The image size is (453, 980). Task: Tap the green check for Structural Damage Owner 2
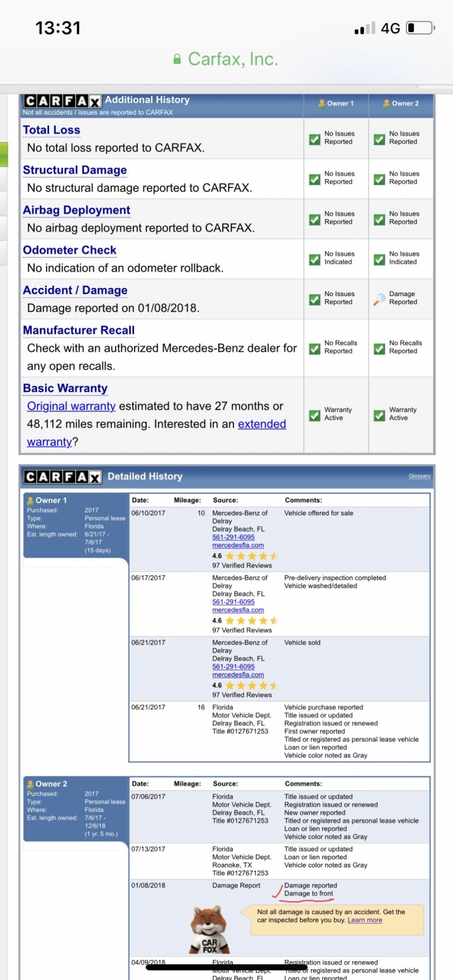379,179
